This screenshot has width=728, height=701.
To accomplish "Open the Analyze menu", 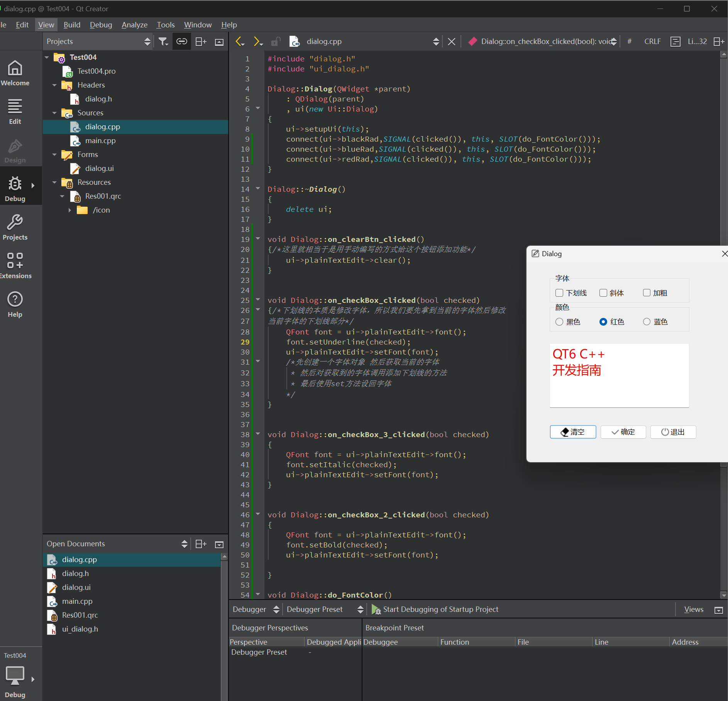I will [x=134, y=25].
